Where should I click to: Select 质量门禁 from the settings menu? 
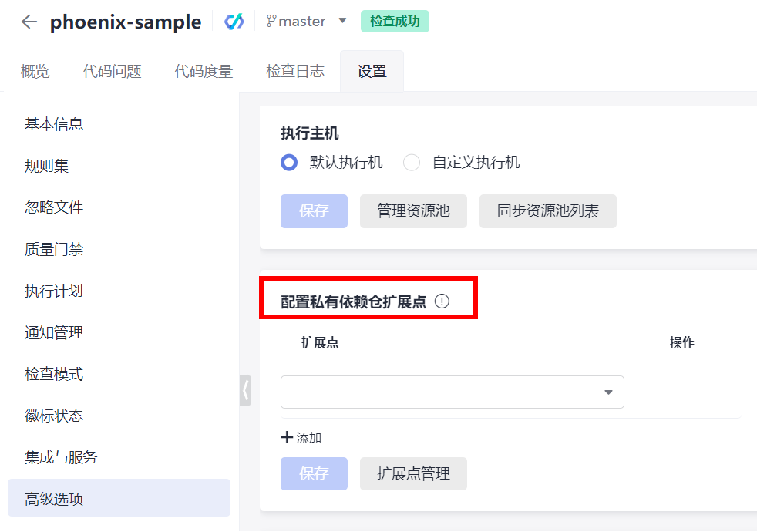click(x=54, y=249)
